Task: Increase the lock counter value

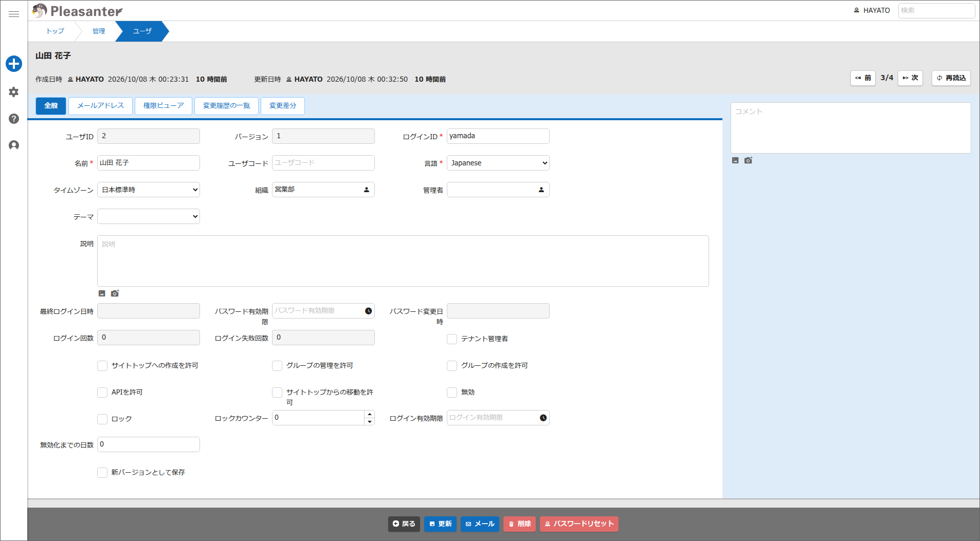Action: coord(369,414)
